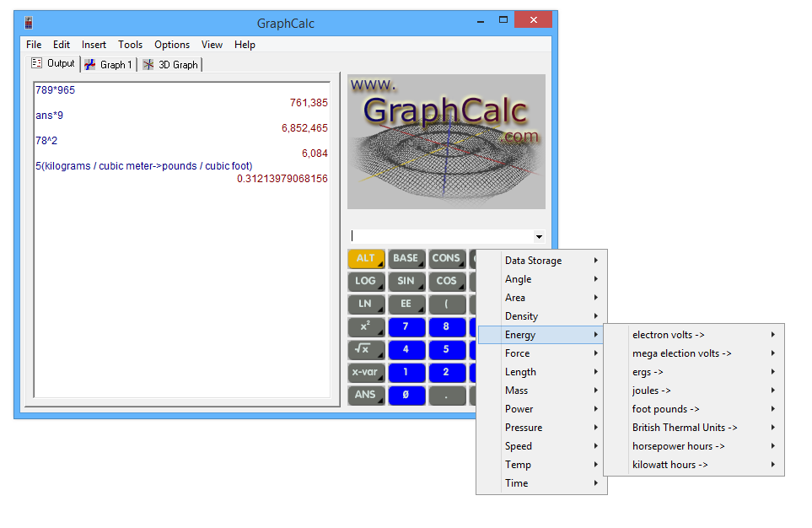This screenshot has height=528, width=812.
Task: Open the Tools menu
Action: 130,45
